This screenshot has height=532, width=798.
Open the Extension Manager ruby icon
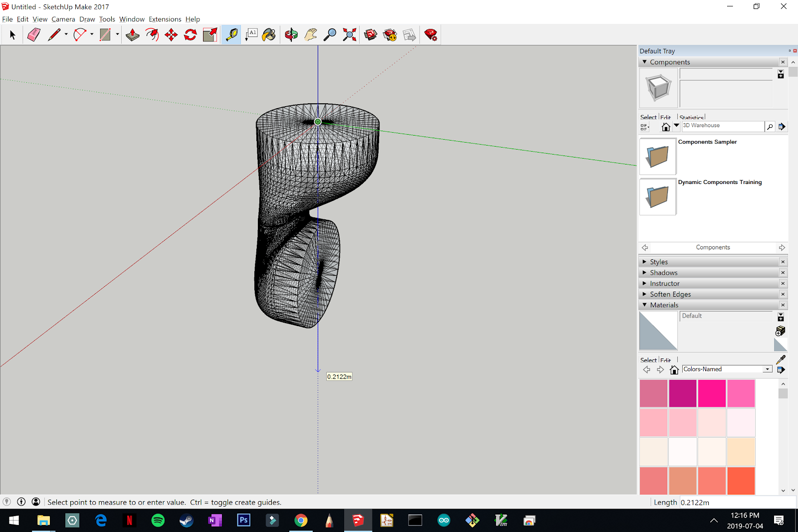pos(431,35)
